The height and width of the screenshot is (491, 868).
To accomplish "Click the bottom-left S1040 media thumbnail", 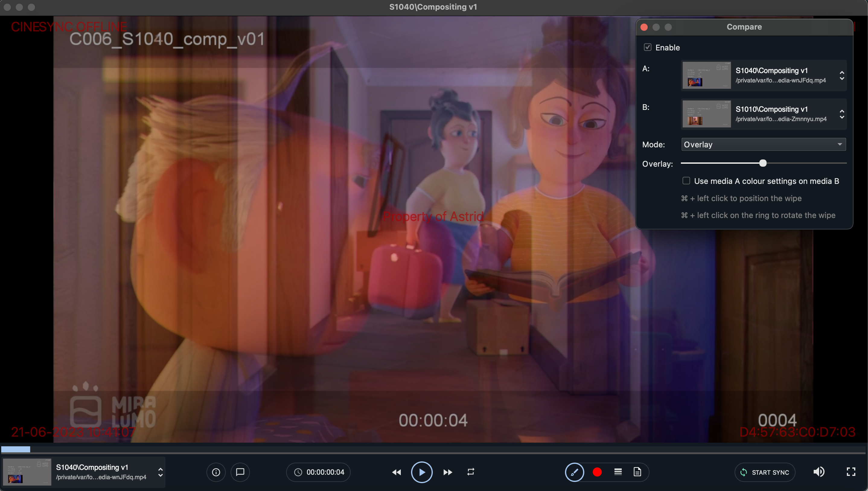I will click(27, 472).
